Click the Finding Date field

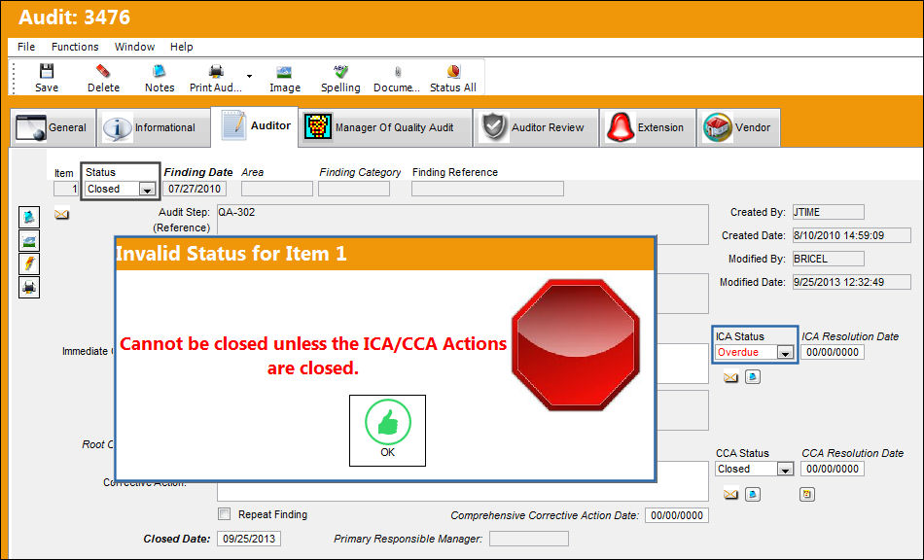[195, 189]
